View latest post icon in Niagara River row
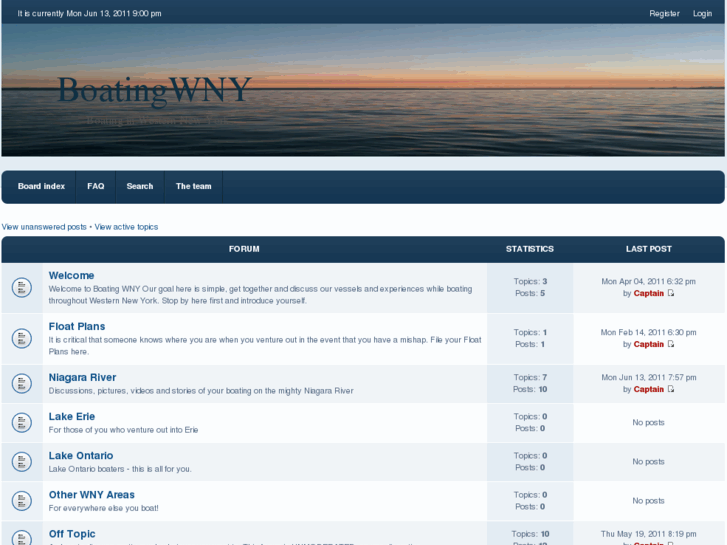This screenshot has width=727, height=545. coord(670,389)
